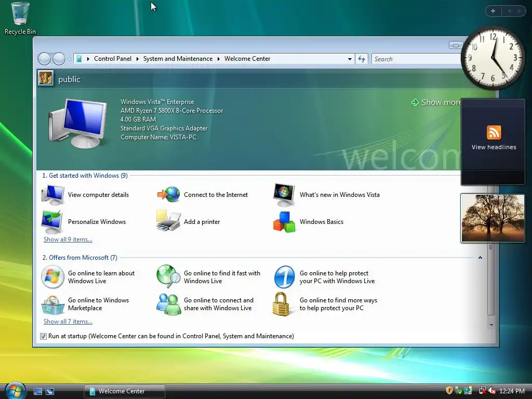This screenshot has height=399, width=532.
Task: Click the analog clock gadget
Action: [493, 57]
